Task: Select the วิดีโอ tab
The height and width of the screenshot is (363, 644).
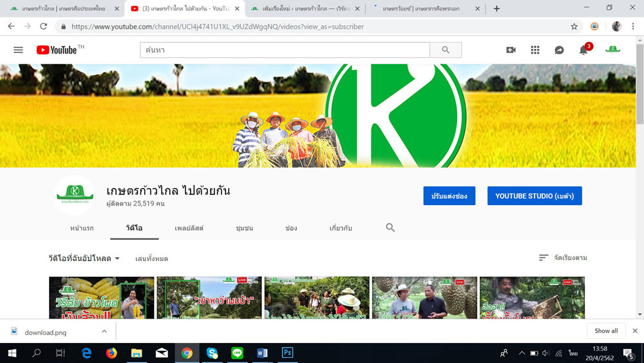Action: pos(135,228)
